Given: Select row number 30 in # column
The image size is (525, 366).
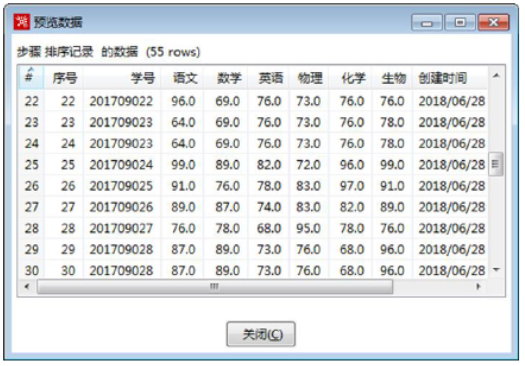Looking at the screenshot, I should 32,271.
